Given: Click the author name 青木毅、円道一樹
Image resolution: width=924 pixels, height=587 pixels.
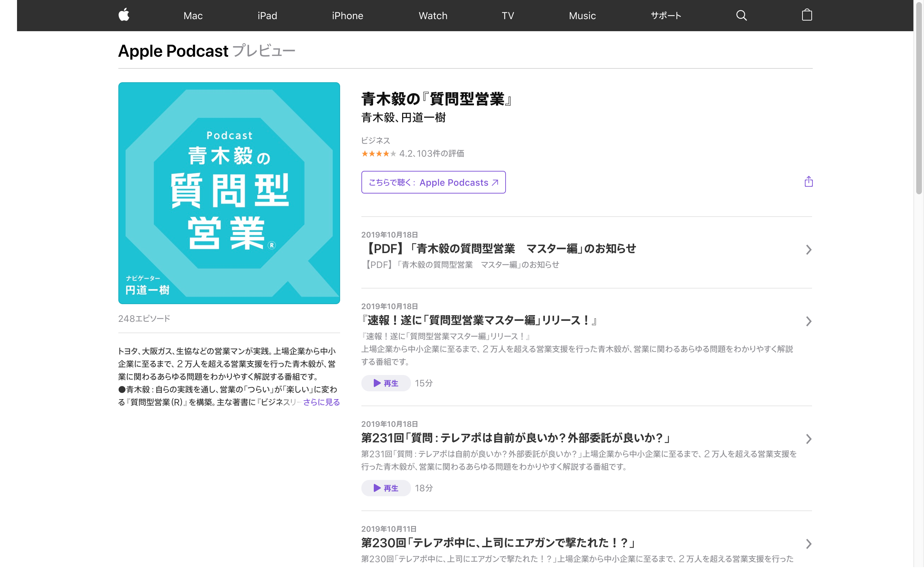Looking at the screenshot, I should 403,117.
